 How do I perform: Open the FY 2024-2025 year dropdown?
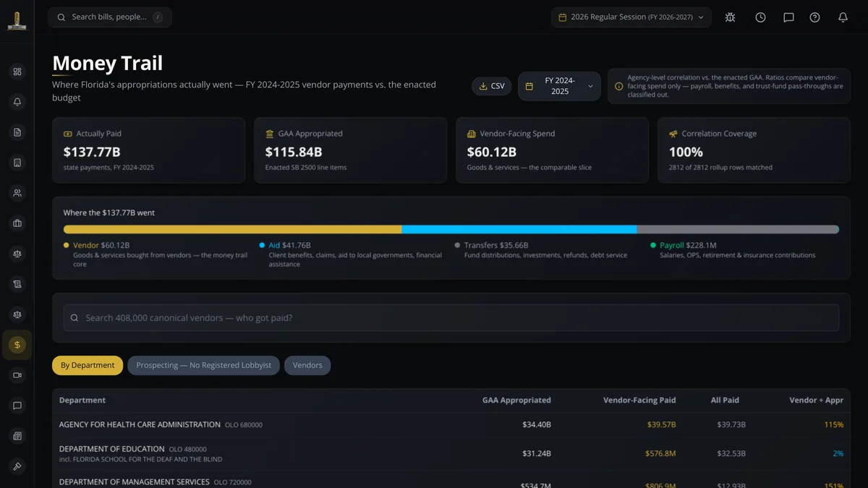tap(559, 86)
